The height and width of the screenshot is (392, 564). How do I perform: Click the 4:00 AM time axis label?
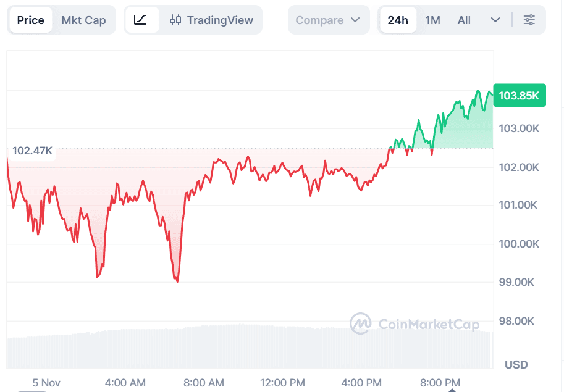(x=125, y=383)
